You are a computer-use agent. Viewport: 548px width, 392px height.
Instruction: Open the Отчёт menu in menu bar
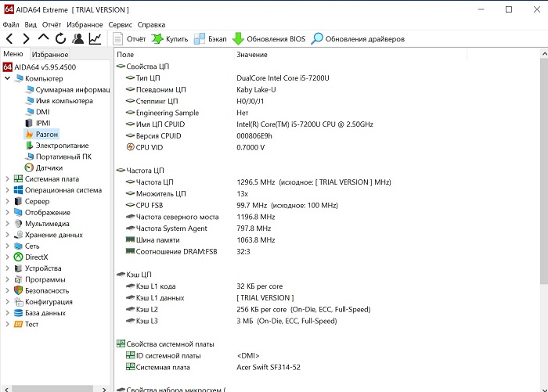coord(52,25)
